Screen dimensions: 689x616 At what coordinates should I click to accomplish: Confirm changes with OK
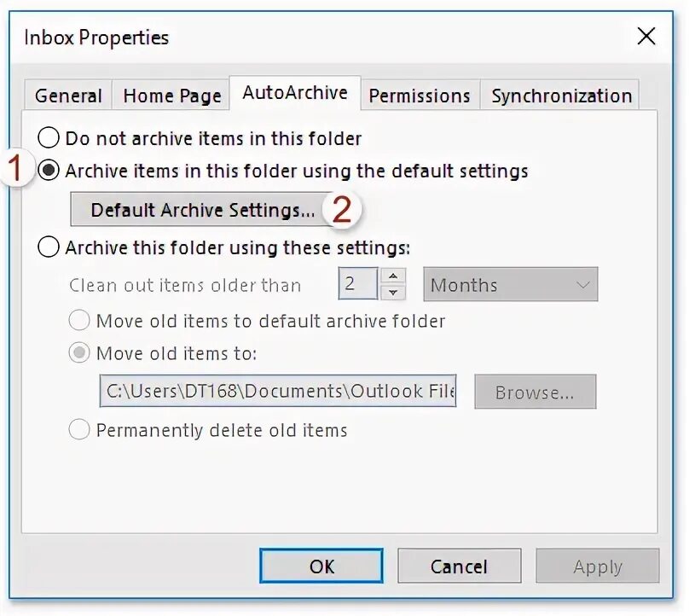pos(321,566)
